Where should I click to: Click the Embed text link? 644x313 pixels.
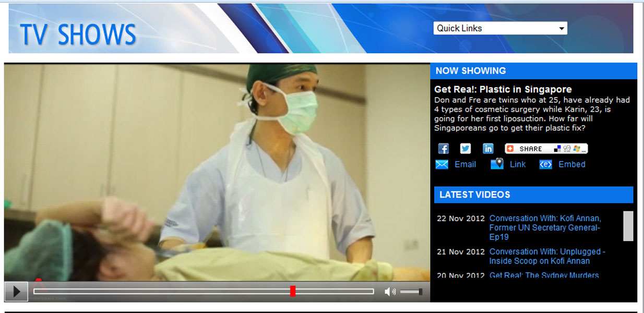coord(571,164)
